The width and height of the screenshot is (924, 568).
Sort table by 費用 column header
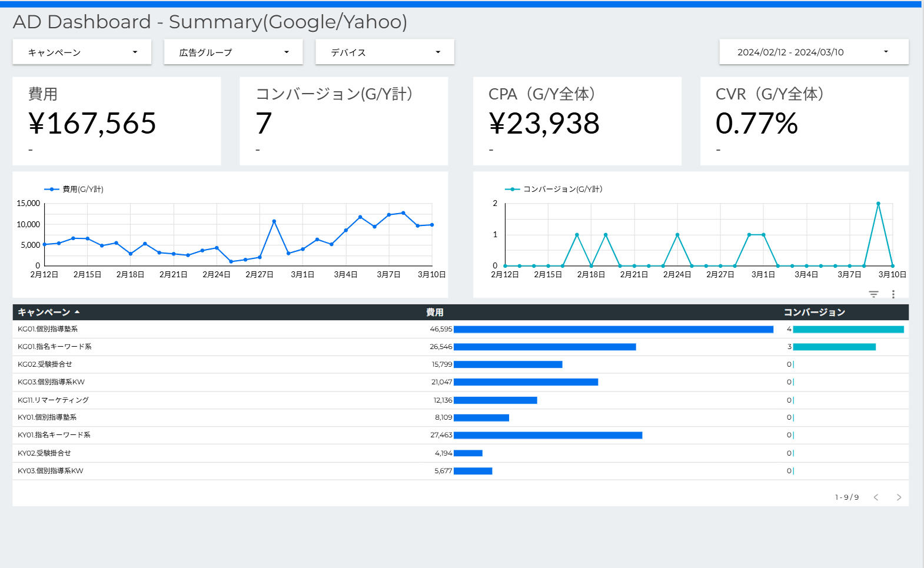tap(435, 312)
